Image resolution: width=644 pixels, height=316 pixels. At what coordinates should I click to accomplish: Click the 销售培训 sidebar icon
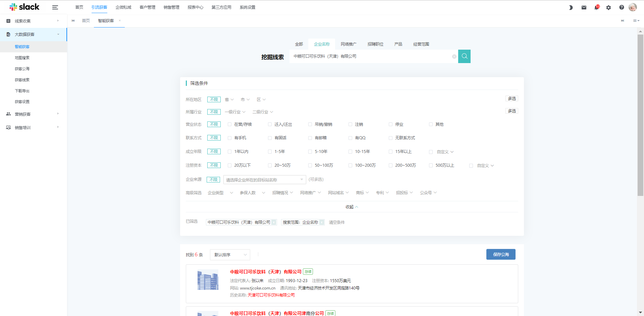[x=8, y=127]
